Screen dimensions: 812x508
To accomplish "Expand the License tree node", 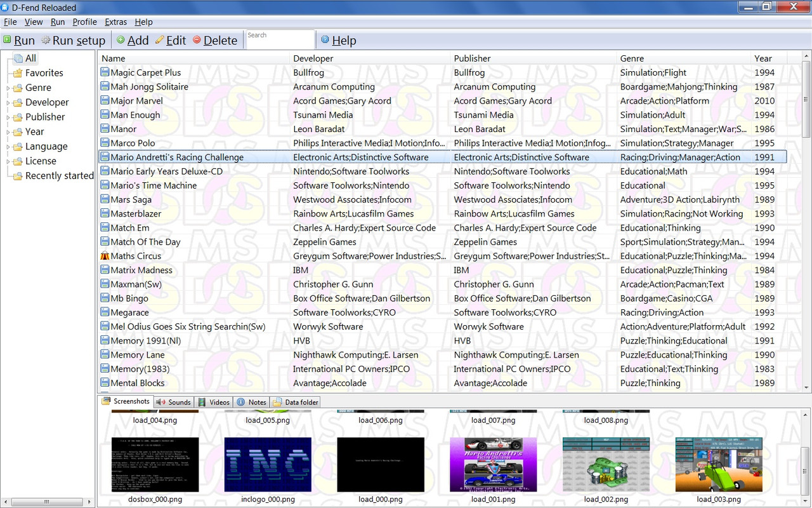I will (8, 161).
